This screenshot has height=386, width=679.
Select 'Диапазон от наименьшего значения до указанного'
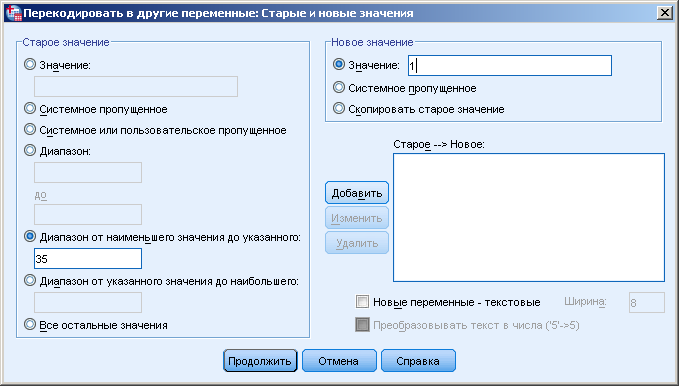[x=30, y=237]
